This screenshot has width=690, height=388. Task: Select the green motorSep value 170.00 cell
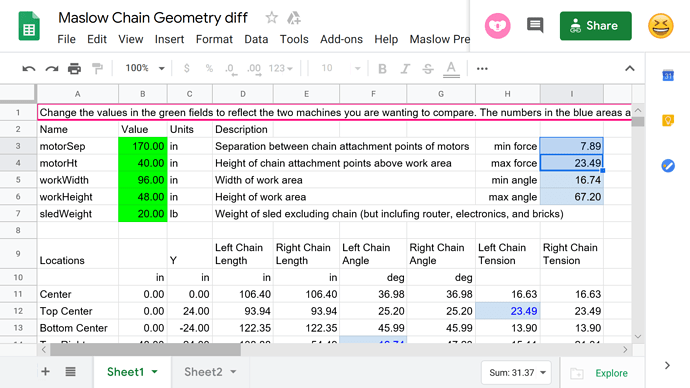point(143,146)
